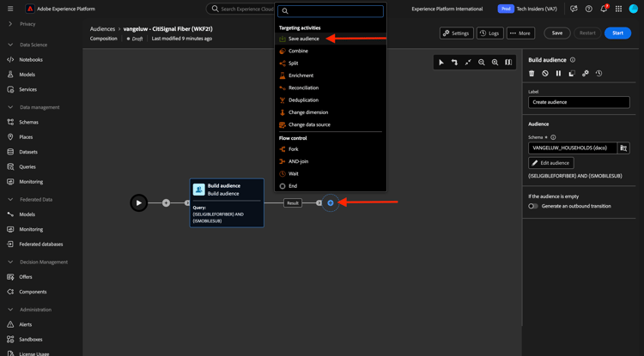The image size is (644, 356).
Task: Open the notifications bell
Action: point(604,9)
